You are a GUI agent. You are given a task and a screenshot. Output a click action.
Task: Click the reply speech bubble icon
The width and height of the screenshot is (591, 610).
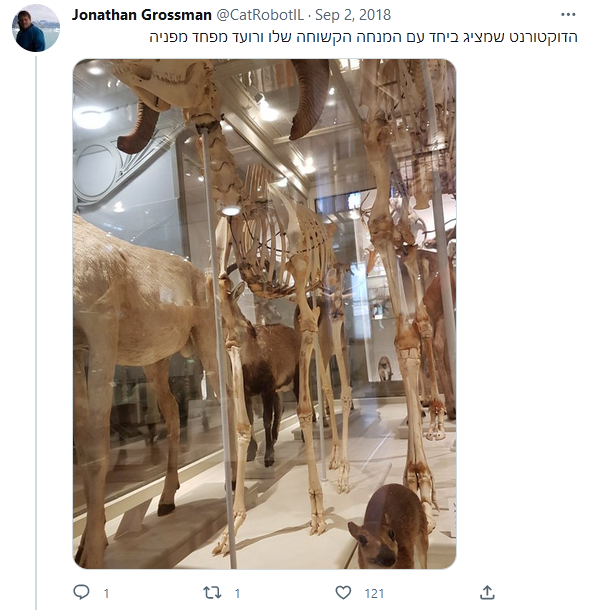pyautogui.click(x=81, y=592)
